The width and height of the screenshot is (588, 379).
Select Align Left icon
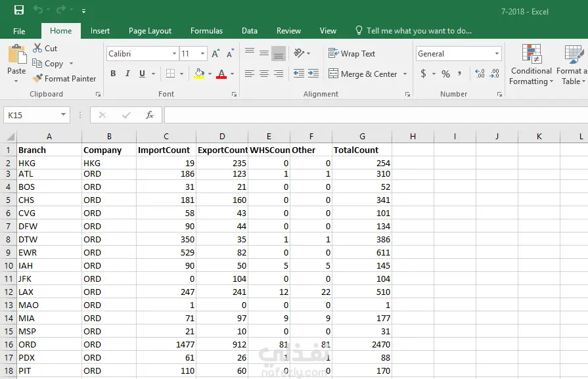tap(250, 74)
